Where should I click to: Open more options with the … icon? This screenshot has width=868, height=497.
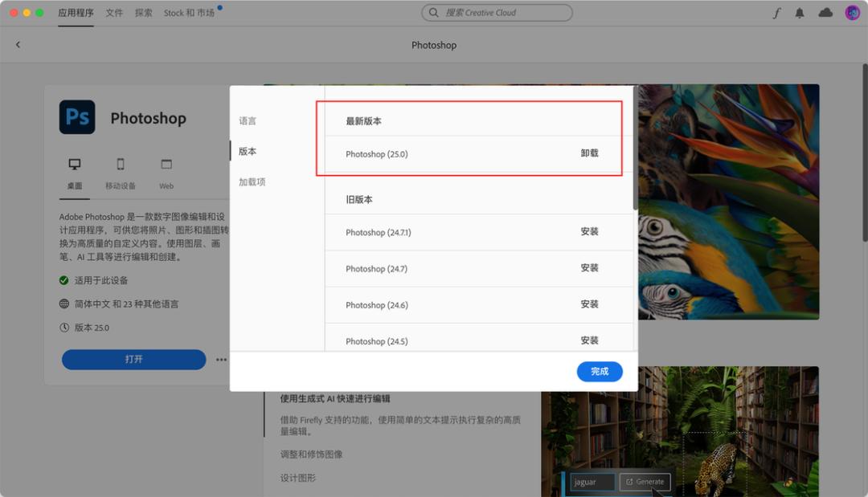(x=221, y=360)
